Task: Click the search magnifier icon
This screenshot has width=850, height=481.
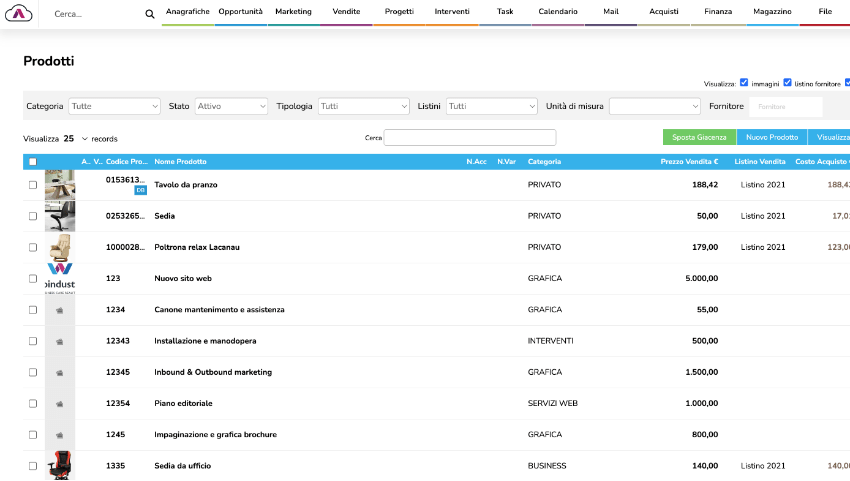Action: pyautogui.click(x=150, y=14)
